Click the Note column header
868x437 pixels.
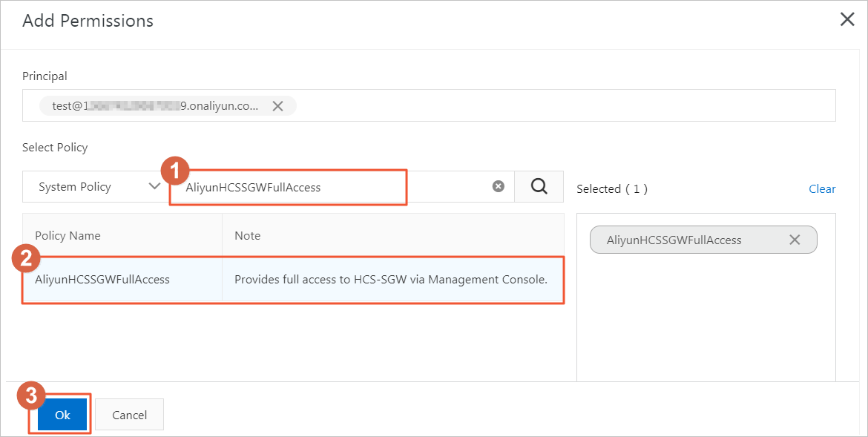[x=393, y=235]
